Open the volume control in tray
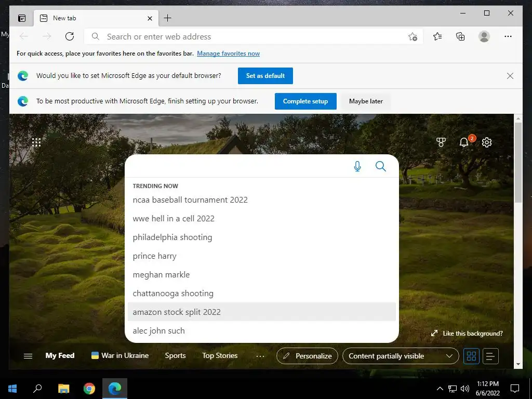Image resolution: width=532 pixels, height=399 pixels. (465, 389)
